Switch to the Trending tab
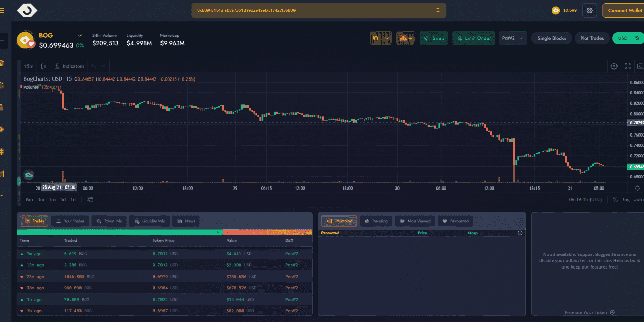644x322 pixels. click(x=376, y=221)
